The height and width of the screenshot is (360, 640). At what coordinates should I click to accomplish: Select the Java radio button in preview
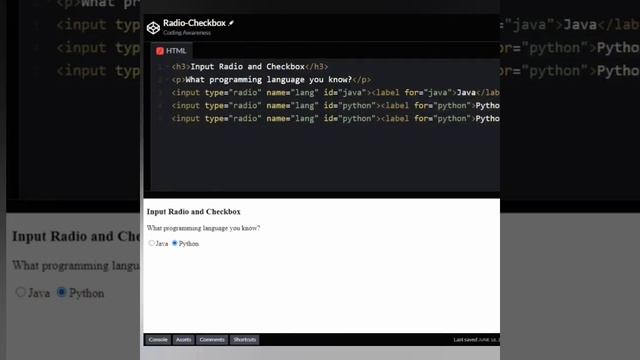pyautogui.click(x=151, y=243)
